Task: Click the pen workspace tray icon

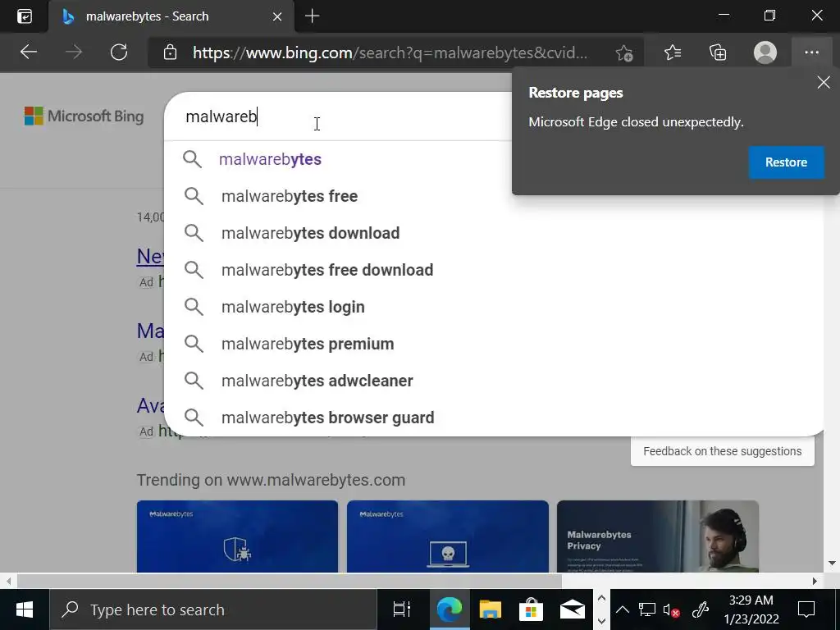Action: [x=701, y=609]
